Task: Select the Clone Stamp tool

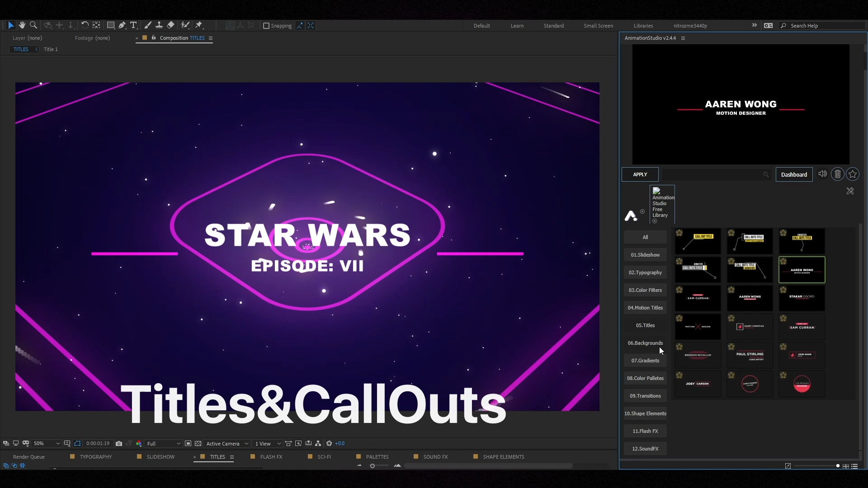Action: click(x=159, y=25)
